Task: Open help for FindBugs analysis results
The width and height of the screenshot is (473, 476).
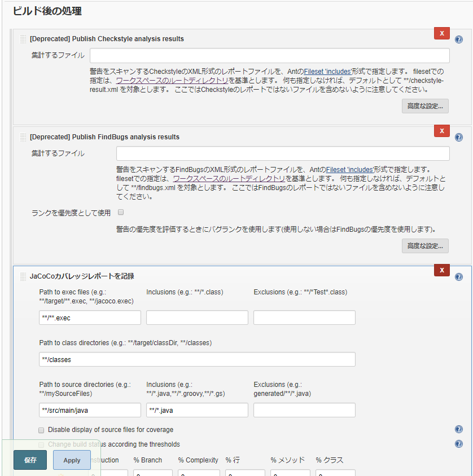Action: coord(458,137)
